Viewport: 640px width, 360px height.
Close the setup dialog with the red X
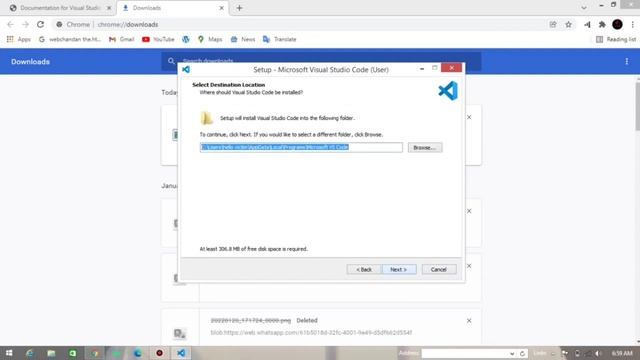coord(451,68)
